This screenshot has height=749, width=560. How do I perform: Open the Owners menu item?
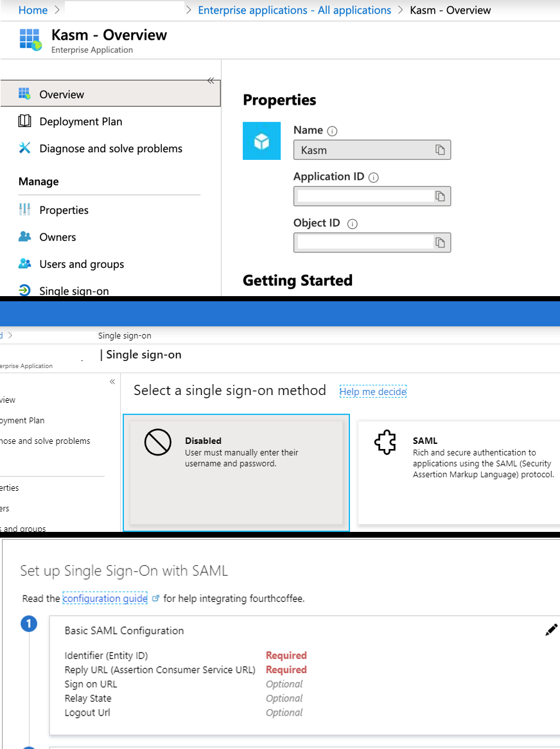point(57,237)
